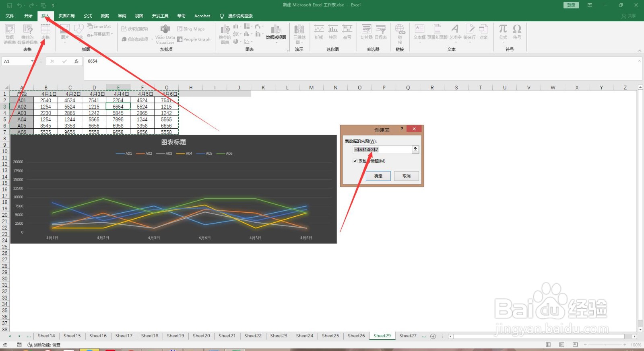Click 取消 in the 创建表 dialog
This screenshot has width=644, height=351.
407,176
